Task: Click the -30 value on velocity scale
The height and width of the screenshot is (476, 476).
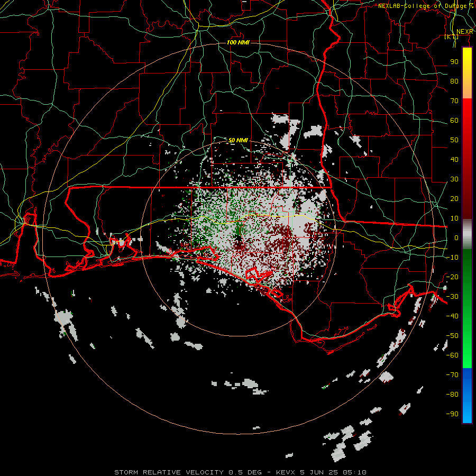Action: (x=452, y=297)
